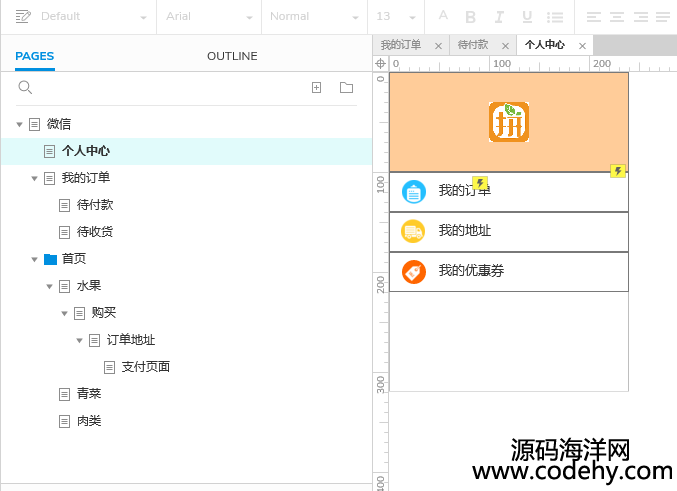Select the 订单地址 page

point(130,340)
